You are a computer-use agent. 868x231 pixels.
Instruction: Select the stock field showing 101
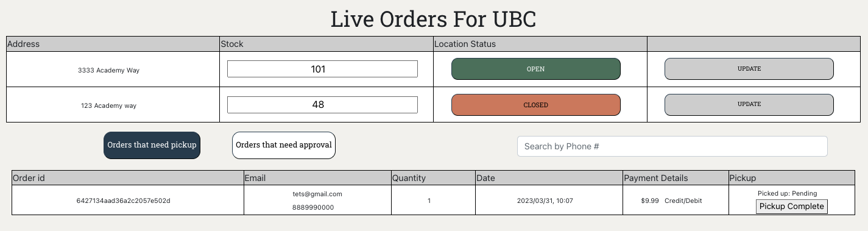click(322, 69)
